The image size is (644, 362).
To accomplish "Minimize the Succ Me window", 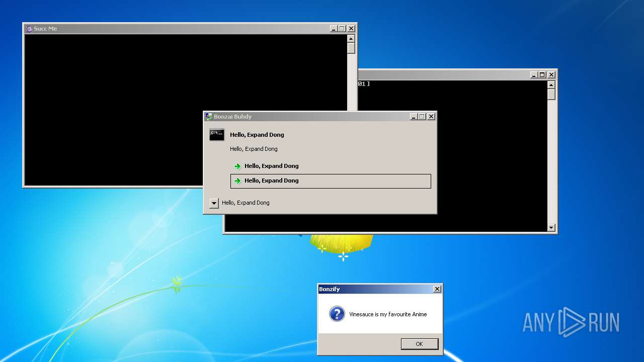I will click(334, 29).
